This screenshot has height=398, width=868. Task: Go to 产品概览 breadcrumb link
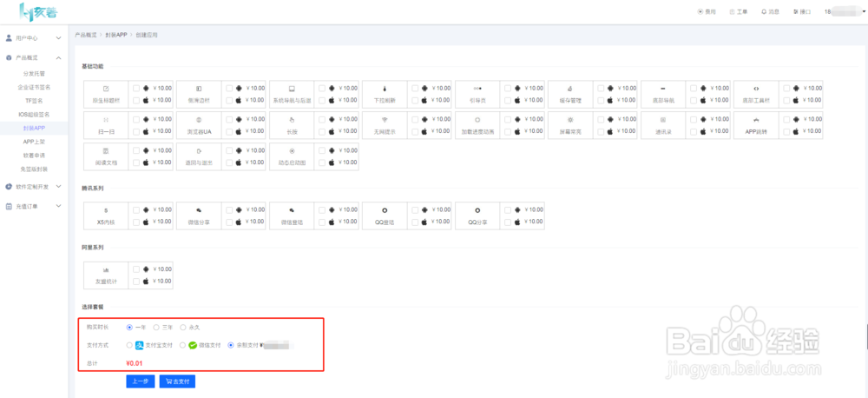coord(86,35)
